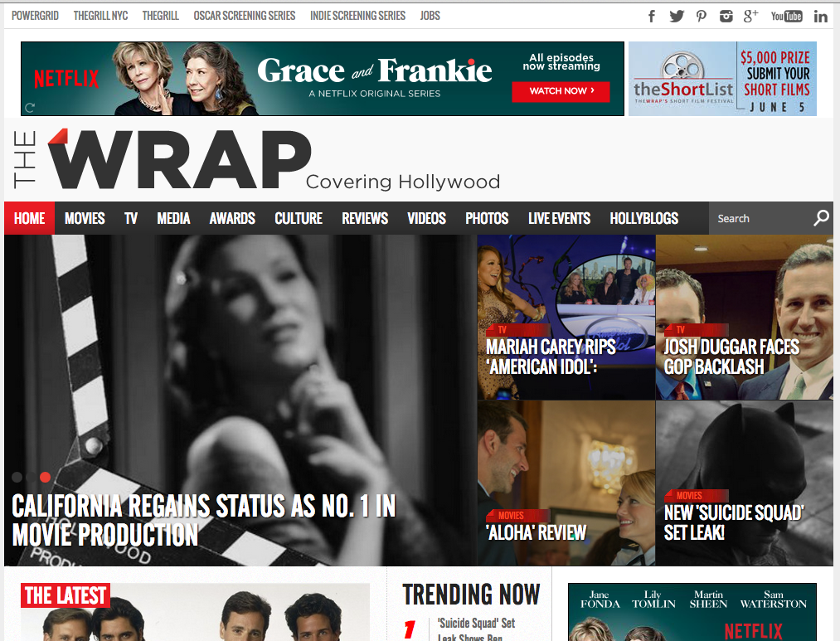The height and width of the screenshot is (641, 840).
Task: Click the Google Plus icon
Action: (750, 16)
